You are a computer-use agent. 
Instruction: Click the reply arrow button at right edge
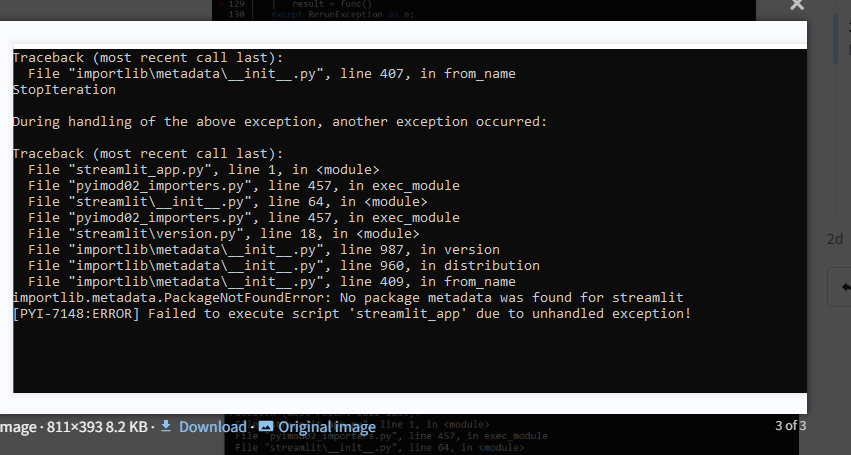tap(844, 287)
